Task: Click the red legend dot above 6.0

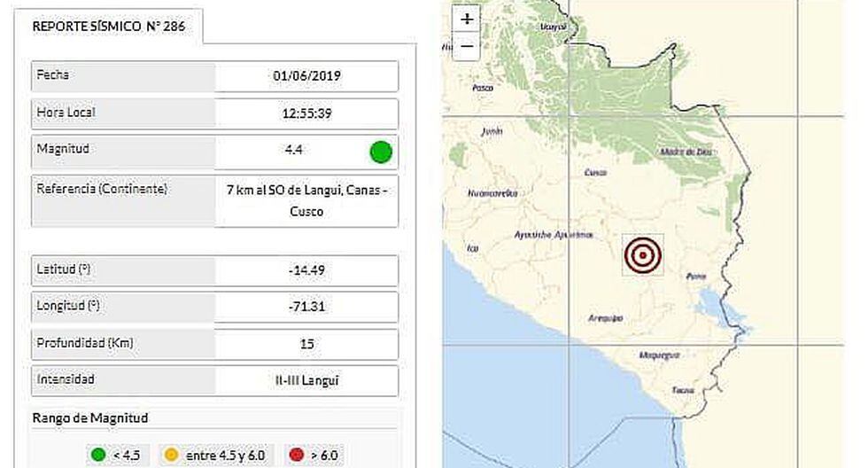Action: [297, 456]
